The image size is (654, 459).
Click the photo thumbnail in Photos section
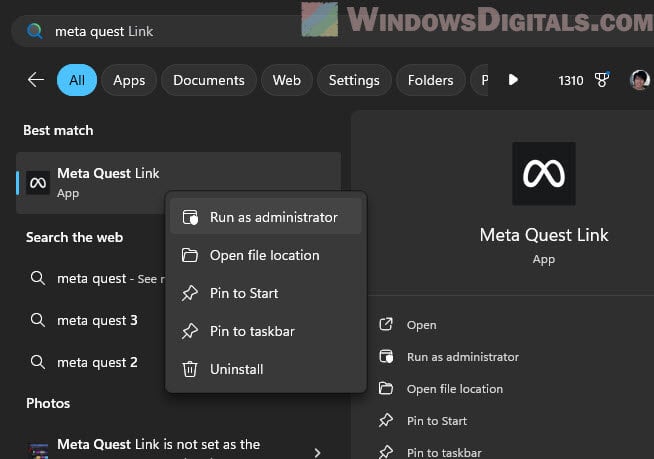(38, 451)
